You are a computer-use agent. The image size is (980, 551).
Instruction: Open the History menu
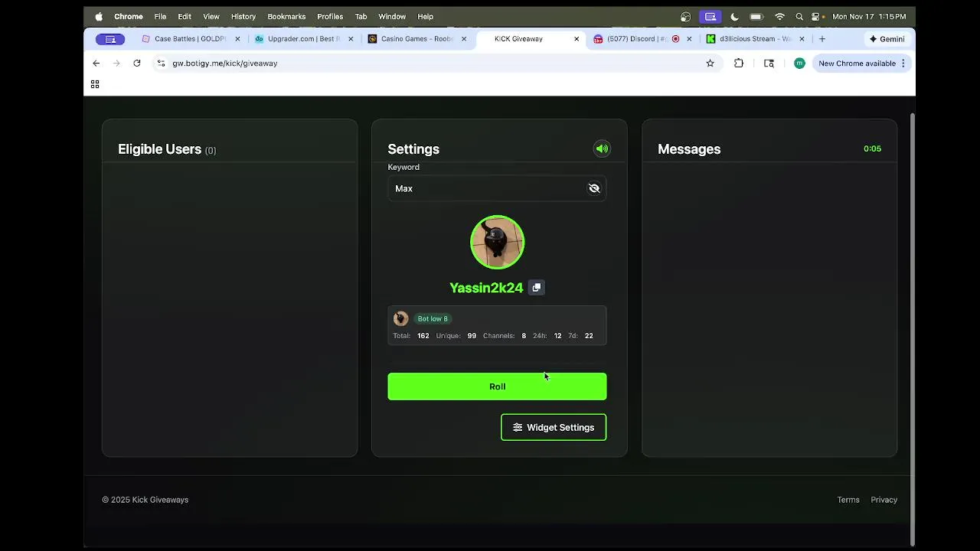click(243, 16)
